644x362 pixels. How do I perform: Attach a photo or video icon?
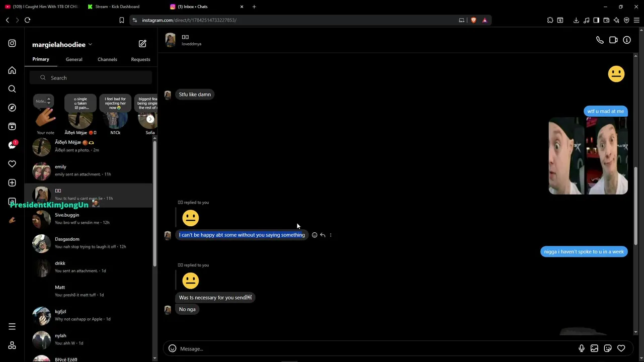[x=594, y=348]
